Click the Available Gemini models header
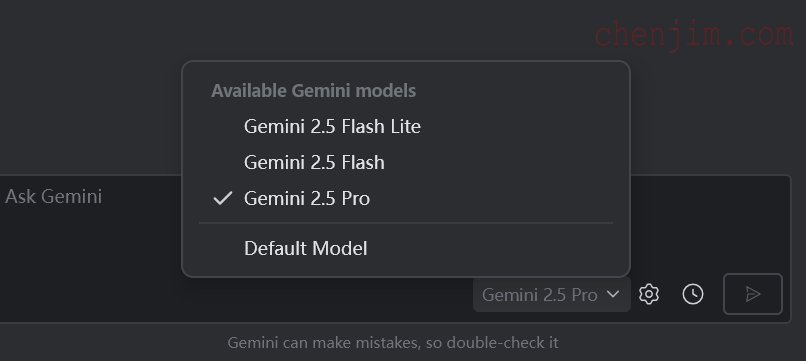806x361 pixels. click(314, 91)
